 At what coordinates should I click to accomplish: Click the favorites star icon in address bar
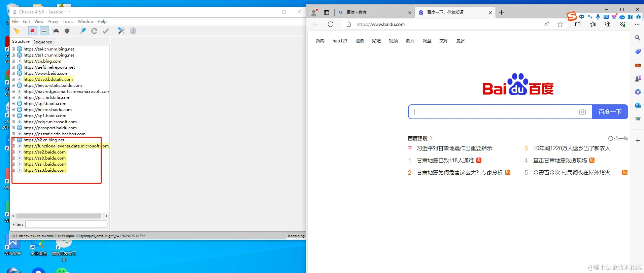[x=560, y=24]
